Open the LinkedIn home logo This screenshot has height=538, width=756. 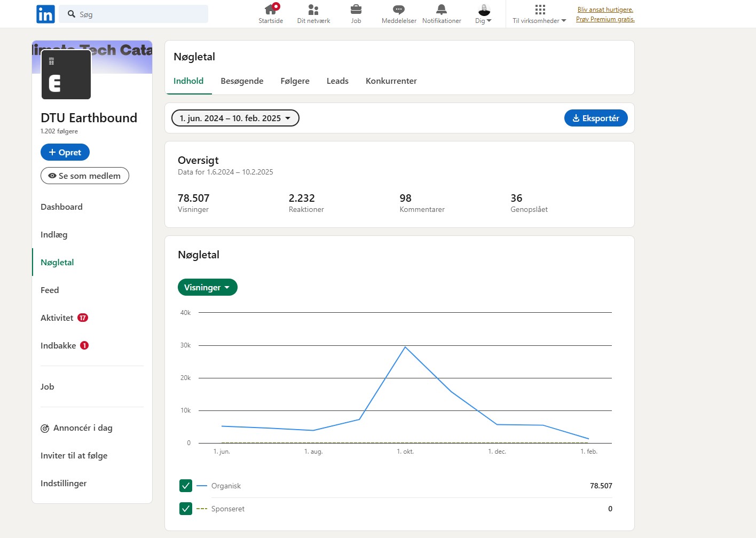tap(45, 14)
